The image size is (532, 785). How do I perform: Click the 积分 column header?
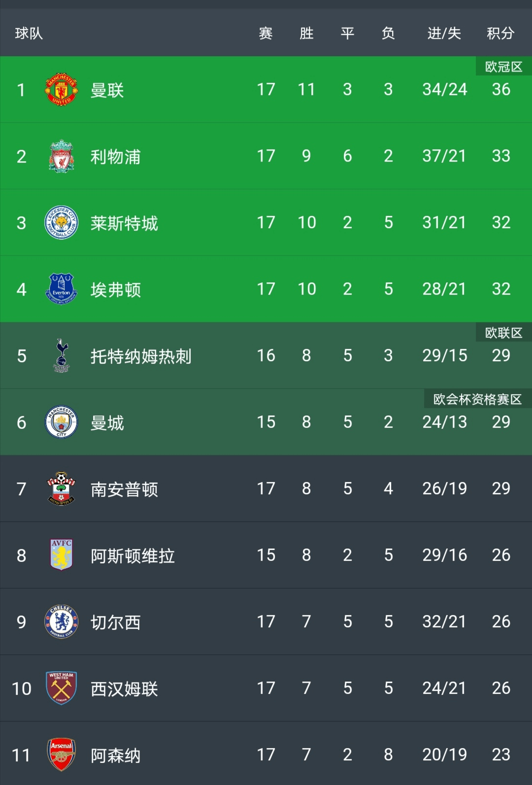click(x=500, y=34)
